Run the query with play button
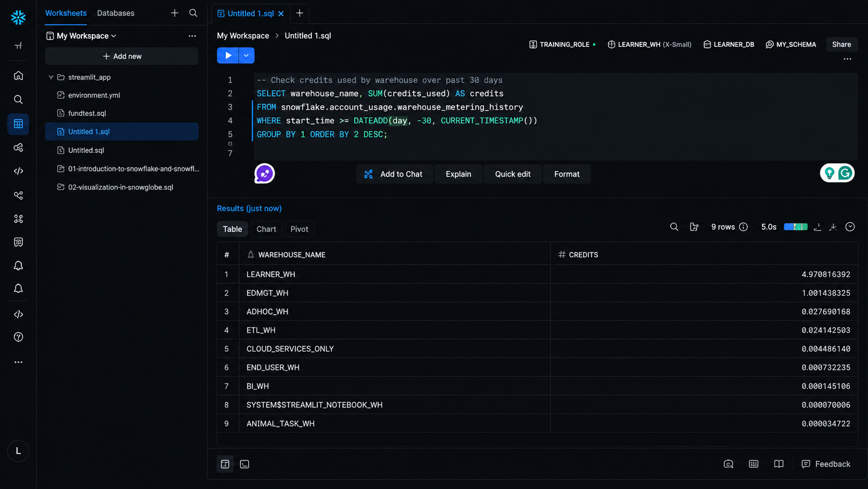The height and width of the screenshot is (489, 868). (x=228, y=56)
